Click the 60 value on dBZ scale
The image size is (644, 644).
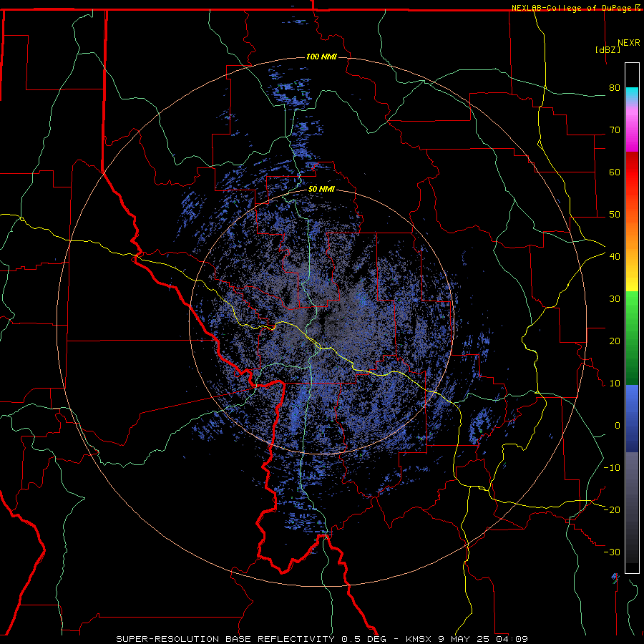(615, 172)
